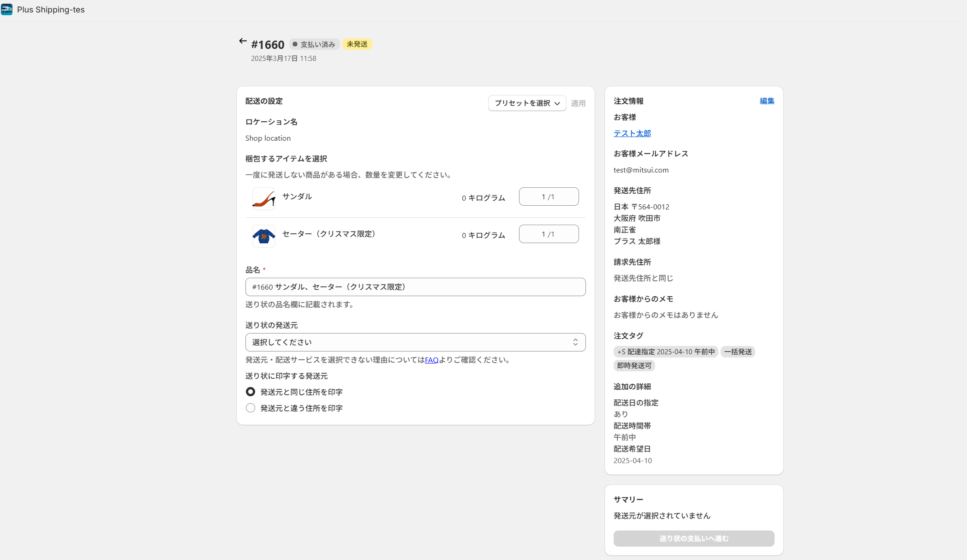Viewport: 967px width, 560px height.
Task: Open the プリセットを選択 dropdown
Action: coord(527,103)
